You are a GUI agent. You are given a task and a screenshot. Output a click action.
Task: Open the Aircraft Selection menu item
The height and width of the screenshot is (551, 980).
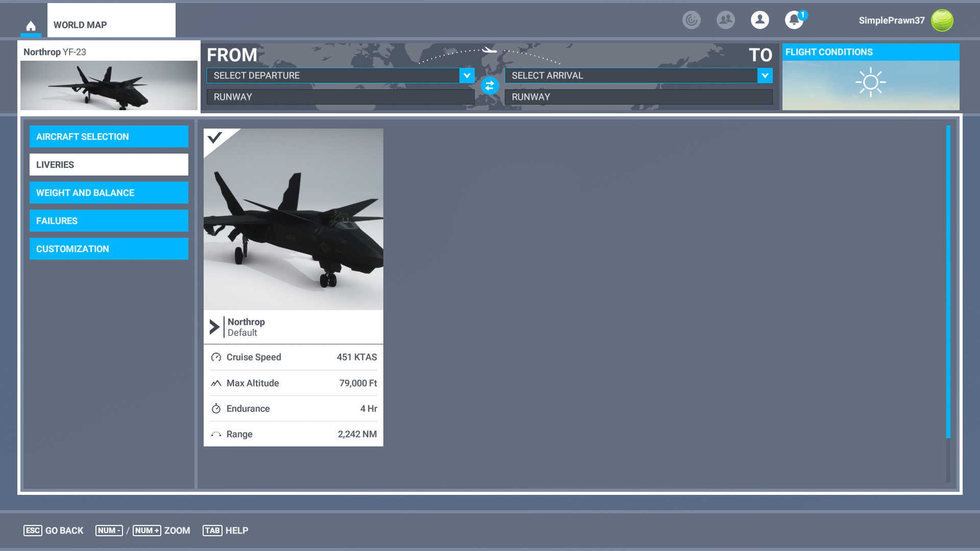tap(109, 137)
